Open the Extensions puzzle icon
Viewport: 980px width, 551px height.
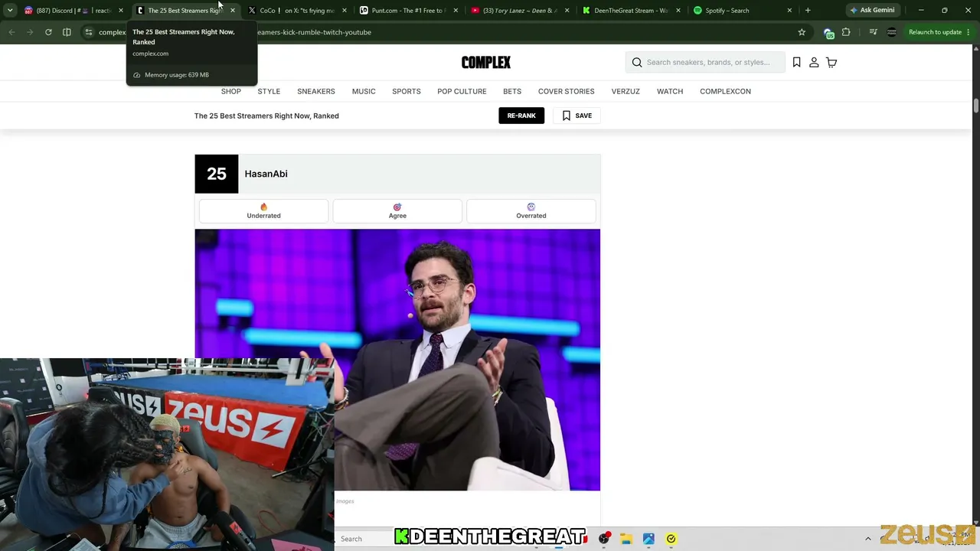[x=846, y=32]
